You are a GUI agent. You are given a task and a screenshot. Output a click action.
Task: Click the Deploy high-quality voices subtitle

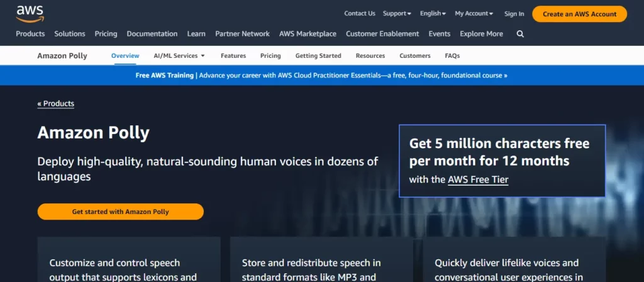pyautogui.click(x=208, y=169)
